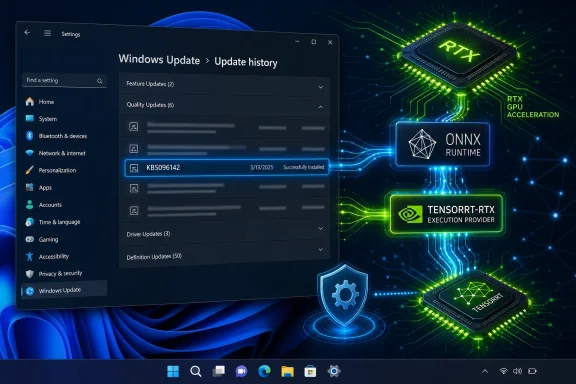Viewport: 576px width, 384px height.
Task: Click the blue shield gear graphic
Action: click(x=344, y=295)
